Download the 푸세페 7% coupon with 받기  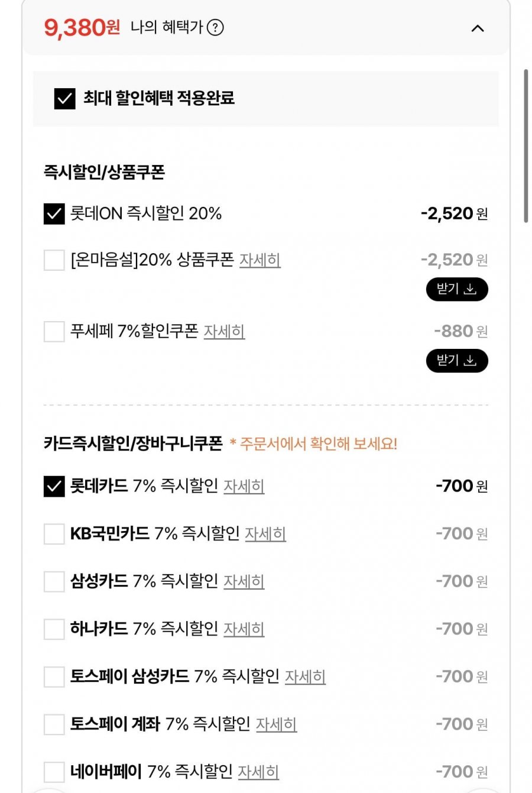click(456, 361)
